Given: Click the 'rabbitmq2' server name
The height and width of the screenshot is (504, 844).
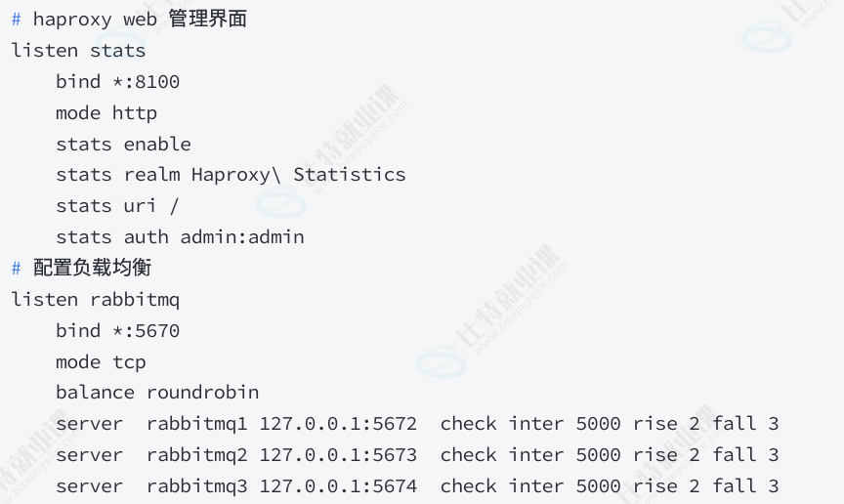Looking at the screenshot, I should [197, 455].
